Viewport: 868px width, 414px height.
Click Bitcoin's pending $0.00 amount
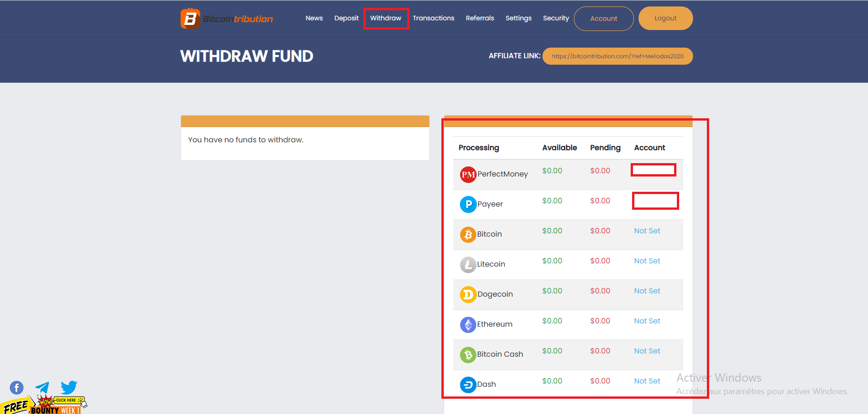tap(600, 231)
